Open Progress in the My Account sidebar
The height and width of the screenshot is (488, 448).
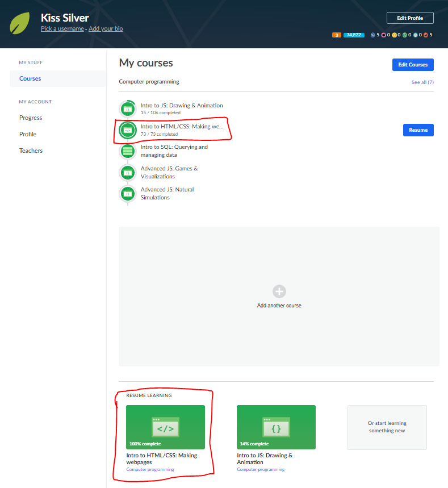31,118
